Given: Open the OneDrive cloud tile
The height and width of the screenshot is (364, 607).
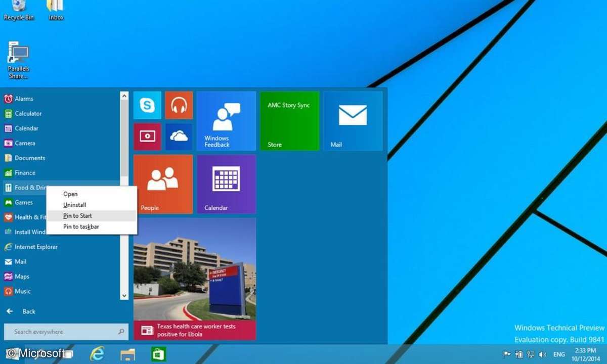Looking at the screenshot, I should pos(179,137).
